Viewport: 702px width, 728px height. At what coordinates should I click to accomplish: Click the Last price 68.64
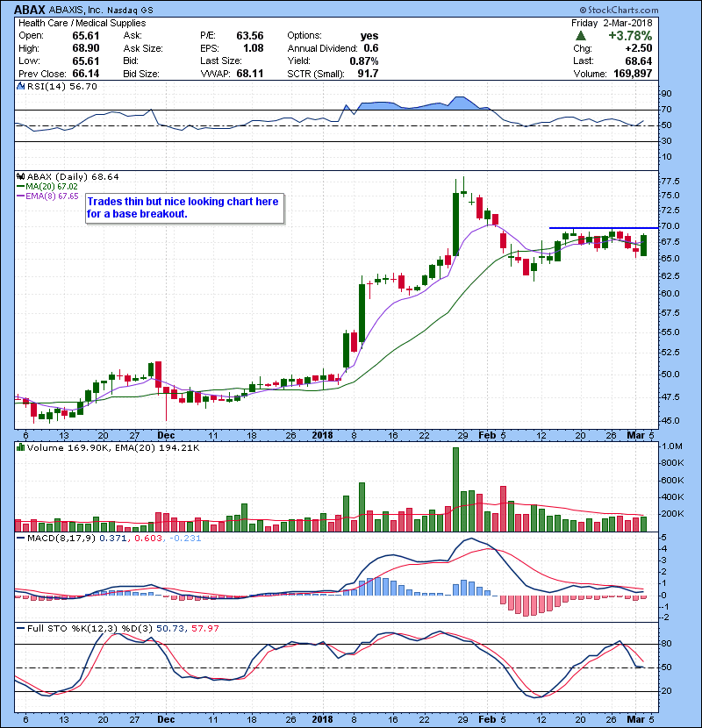[x=638, y=61]
